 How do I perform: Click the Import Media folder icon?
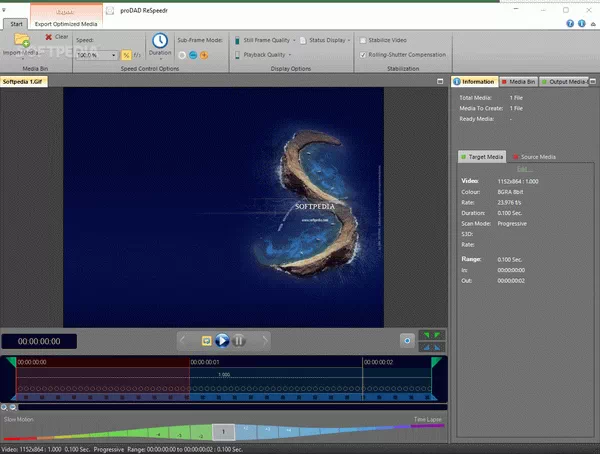click(22, 40)
